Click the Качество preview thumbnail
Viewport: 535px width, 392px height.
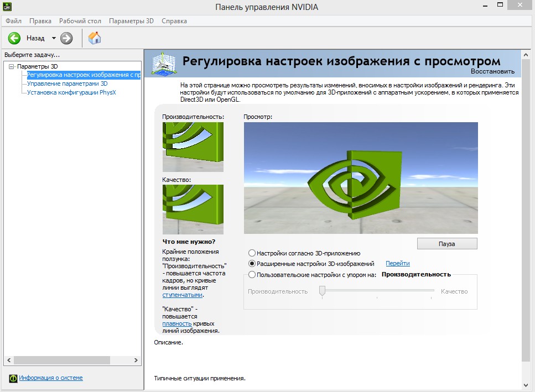pos(193,210)
